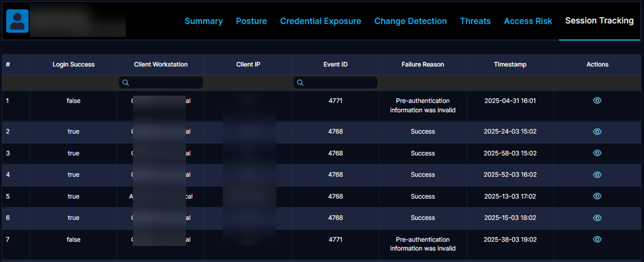Click eye icon in row 5
The image size is (644, 262).
pyautogui.click(x=597, y=196)
